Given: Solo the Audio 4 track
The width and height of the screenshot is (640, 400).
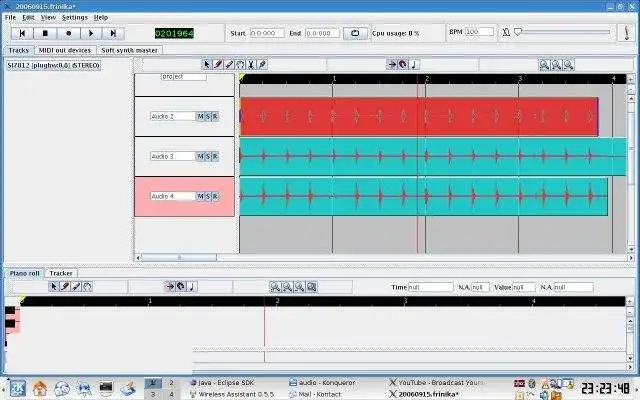Looking at the screenshot, I should coord(208,196).
